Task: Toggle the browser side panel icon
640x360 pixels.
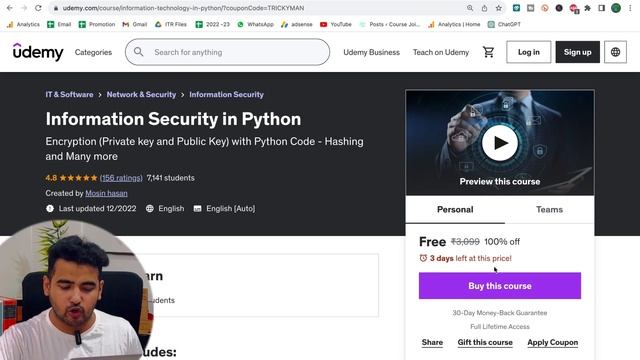Action: pos(602,8)
